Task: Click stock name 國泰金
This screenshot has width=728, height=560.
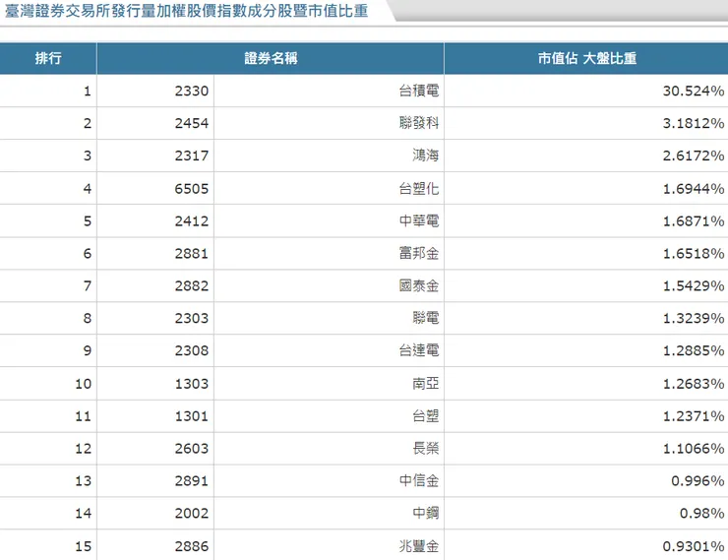Action: coord(419,285)
